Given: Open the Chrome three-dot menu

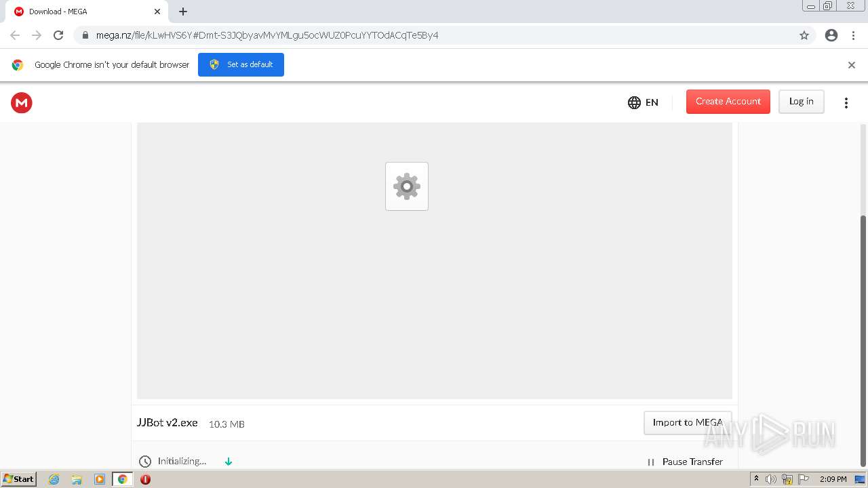Looking at the screenshot, I should pos(853,35).
